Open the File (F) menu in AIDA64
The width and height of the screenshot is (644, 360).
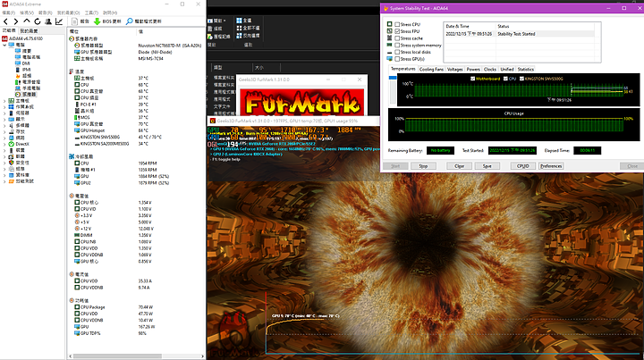(9, 13)
